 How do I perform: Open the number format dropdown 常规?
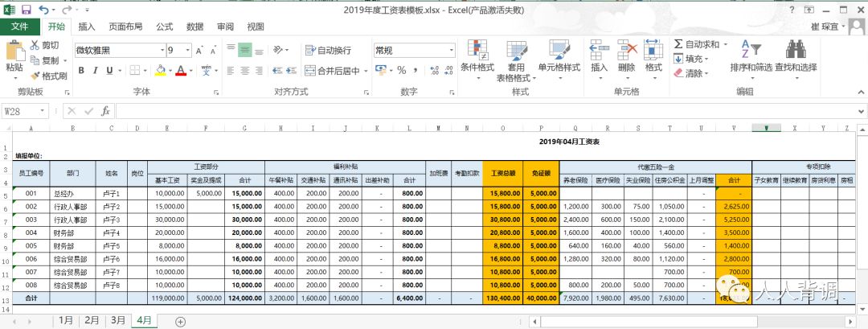[x=452, y=51]
